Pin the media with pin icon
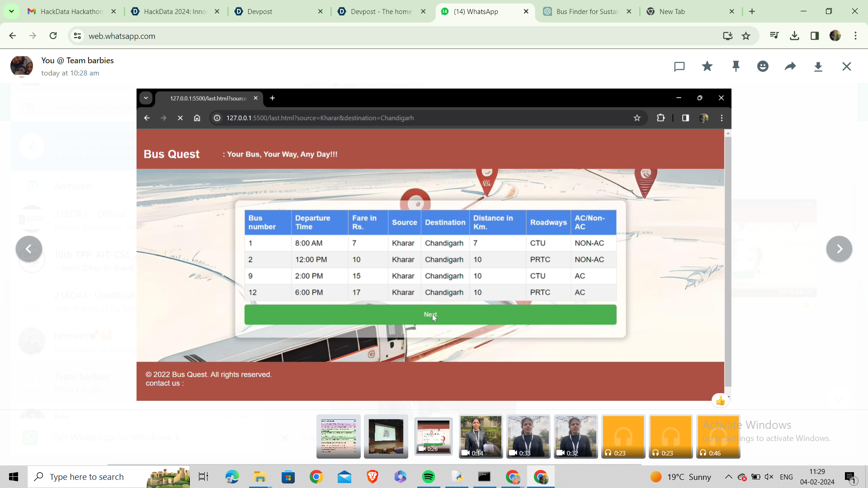This screenshot has width=868, height=488. [736, 67]
